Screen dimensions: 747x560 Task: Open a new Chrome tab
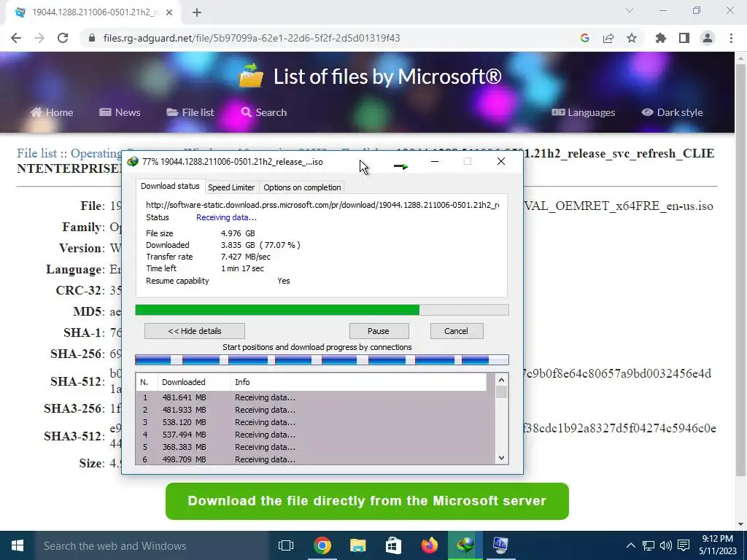tap(197, 13)
